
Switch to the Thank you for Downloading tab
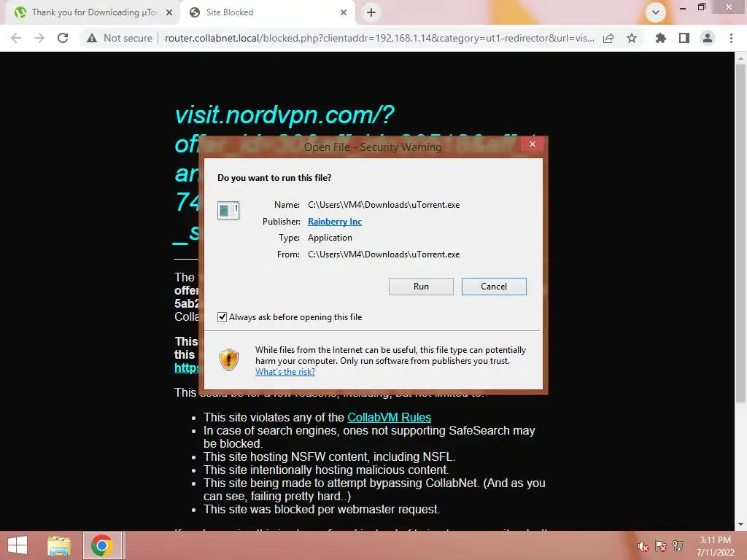coord(93,12)
